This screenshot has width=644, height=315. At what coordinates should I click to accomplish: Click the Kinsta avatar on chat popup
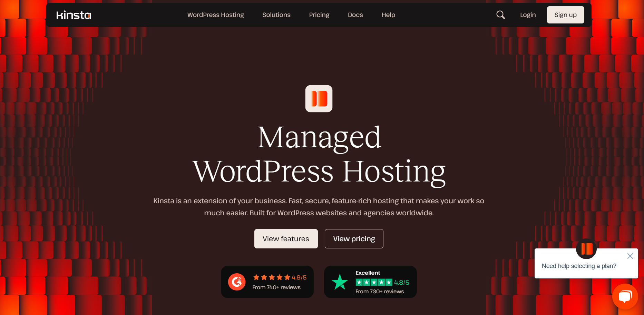tap(586, 249)
